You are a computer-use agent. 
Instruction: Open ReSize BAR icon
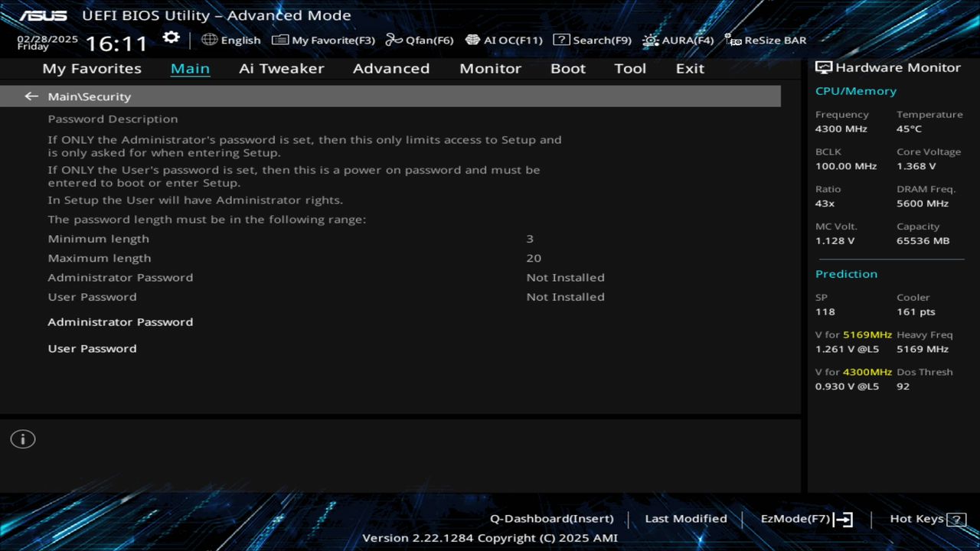pyautogui.click(x=733, y=40)
